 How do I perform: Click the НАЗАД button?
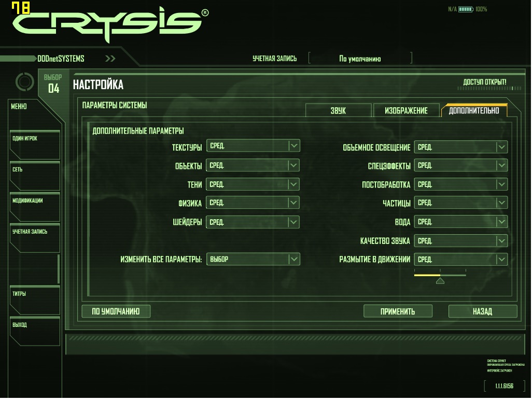pos(482,311)
